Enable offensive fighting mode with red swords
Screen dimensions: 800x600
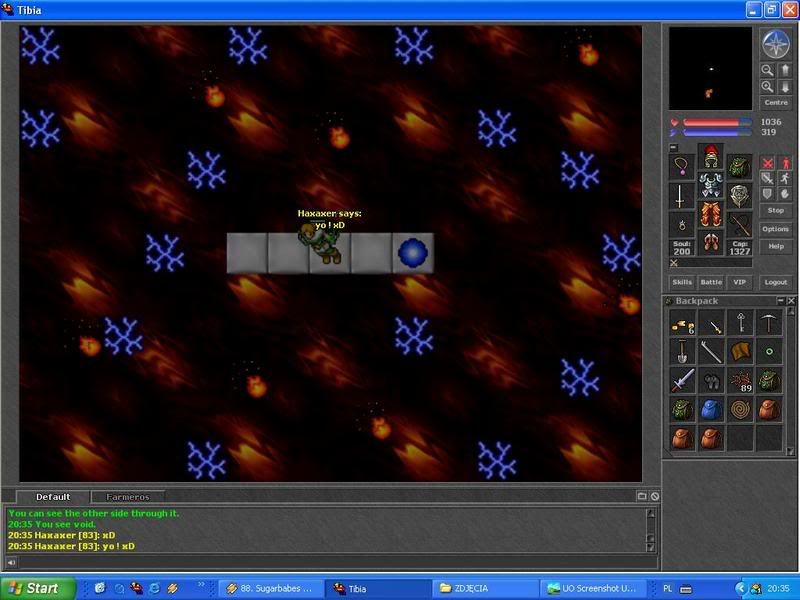click(767, 163)
